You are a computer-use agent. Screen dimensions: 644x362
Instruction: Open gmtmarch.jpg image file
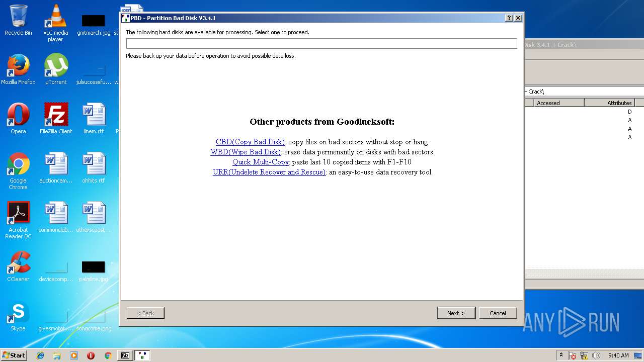click(94, 24)
